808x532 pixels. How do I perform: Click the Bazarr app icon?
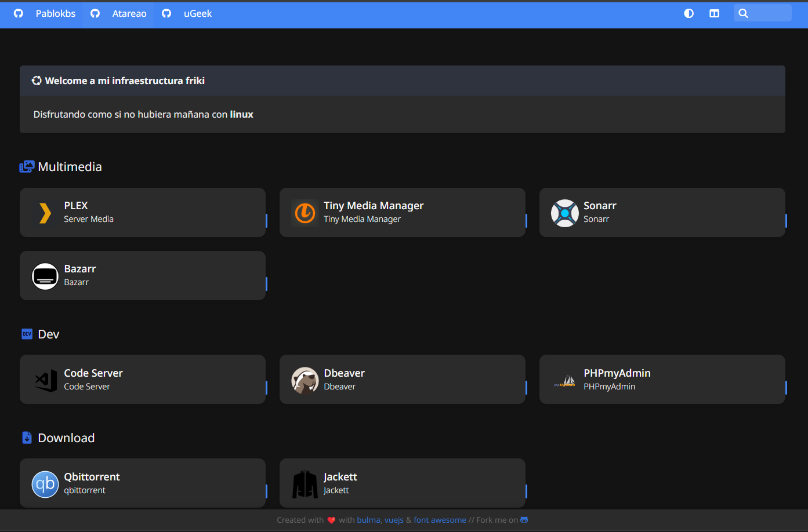pyautogui.click(x=45, y=276)
